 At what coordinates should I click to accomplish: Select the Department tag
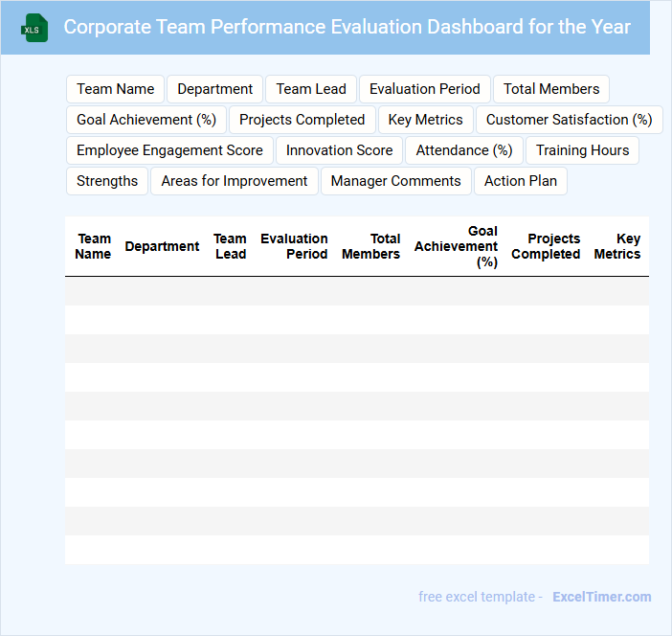[x=214, y=89]
